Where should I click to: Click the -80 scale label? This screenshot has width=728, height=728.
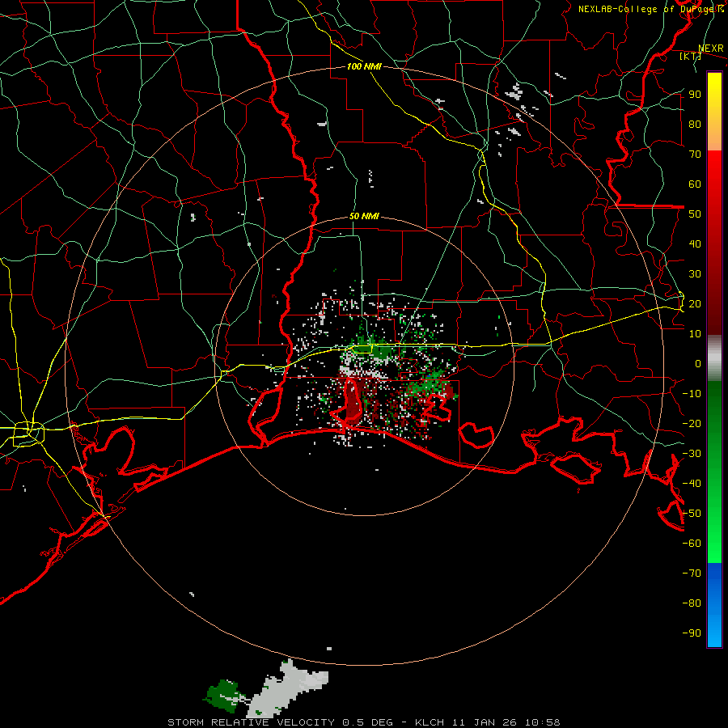tap(692, 603)
